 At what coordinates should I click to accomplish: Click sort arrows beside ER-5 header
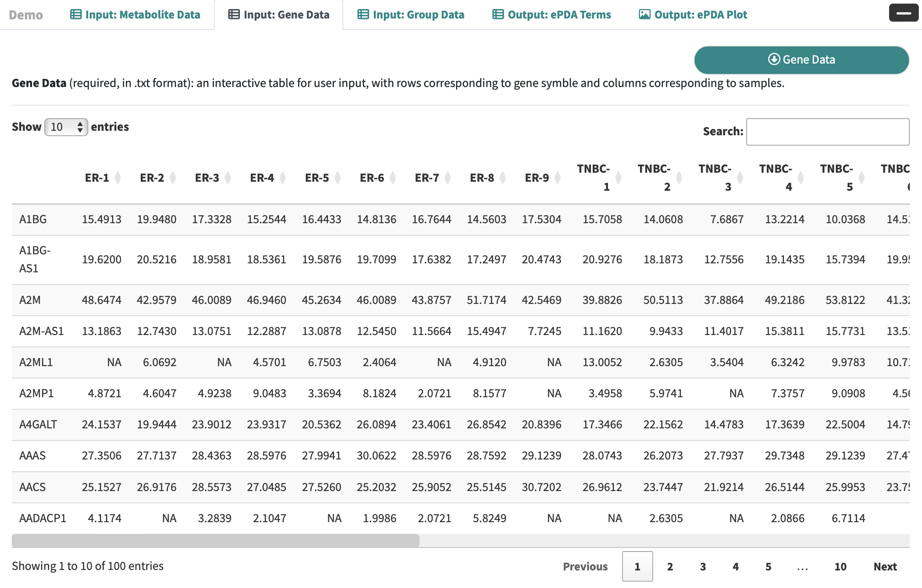coord(338,178)
